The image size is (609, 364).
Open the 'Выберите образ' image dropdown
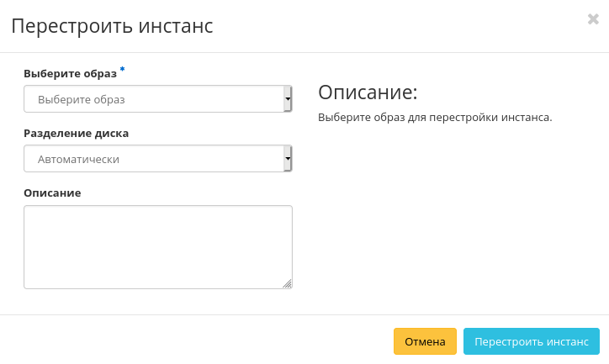(157, 99)
